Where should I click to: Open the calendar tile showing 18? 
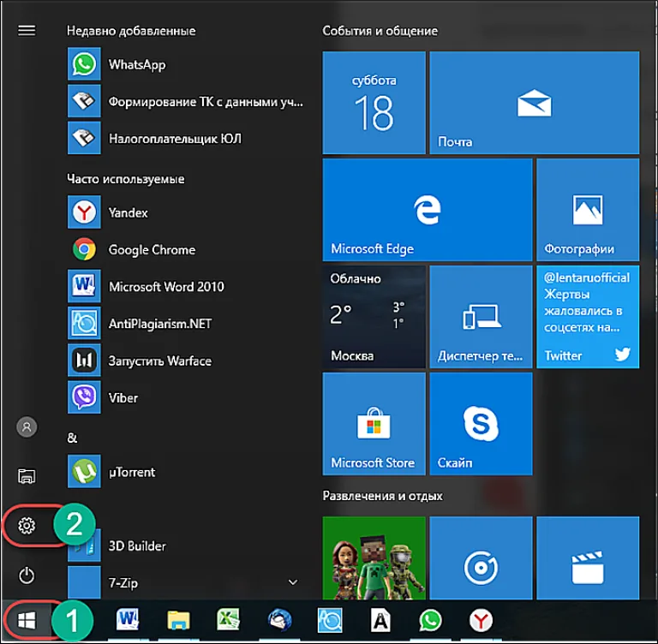click(x=374, y=103)
